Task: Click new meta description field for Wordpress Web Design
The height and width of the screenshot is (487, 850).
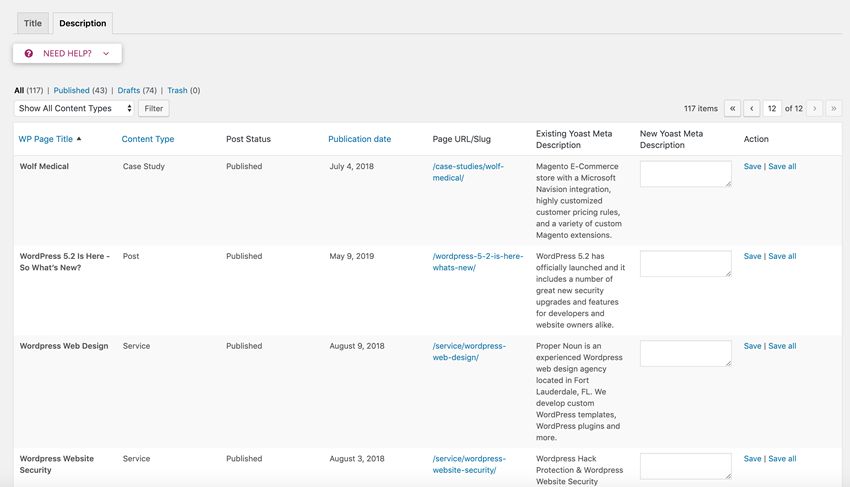Action: [x=686, y=354]
